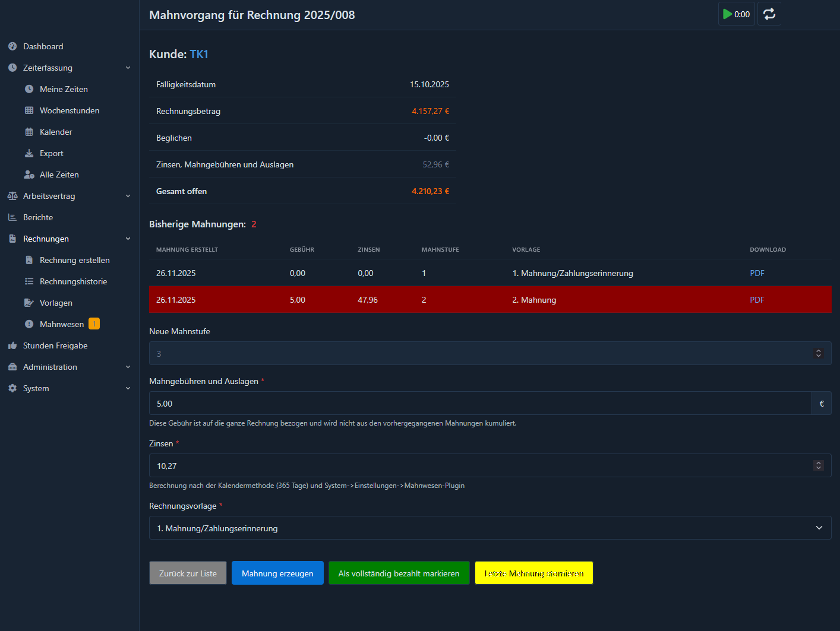Screen dimensions: 840x631
Task: Collapse the Rechnungen submenu
Action: (127, 238)
